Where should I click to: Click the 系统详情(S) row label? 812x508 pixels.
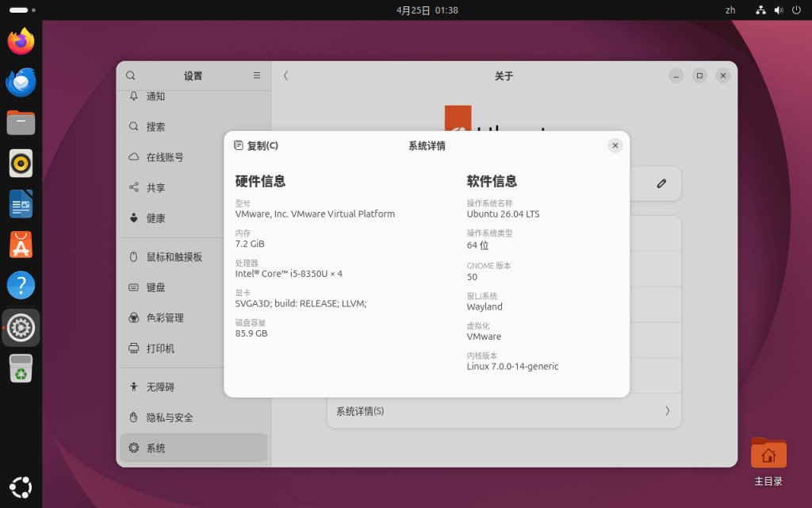click(360, 411)
